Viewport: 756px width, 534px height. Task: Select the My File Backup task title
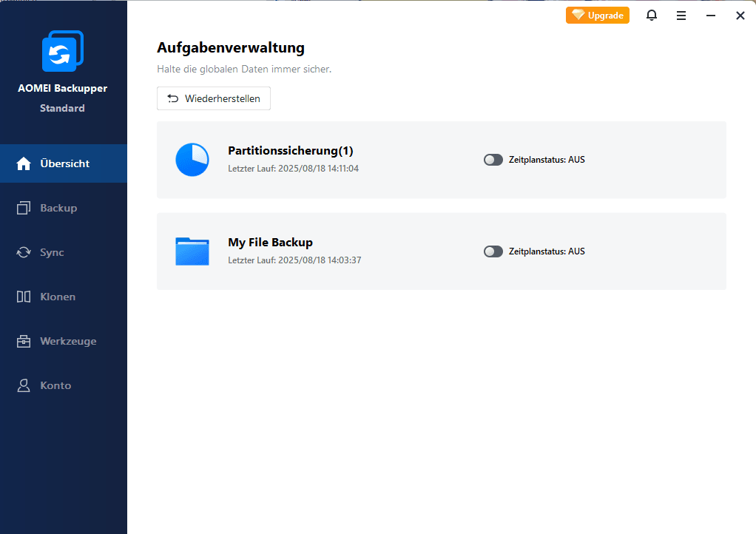[271, 242]
